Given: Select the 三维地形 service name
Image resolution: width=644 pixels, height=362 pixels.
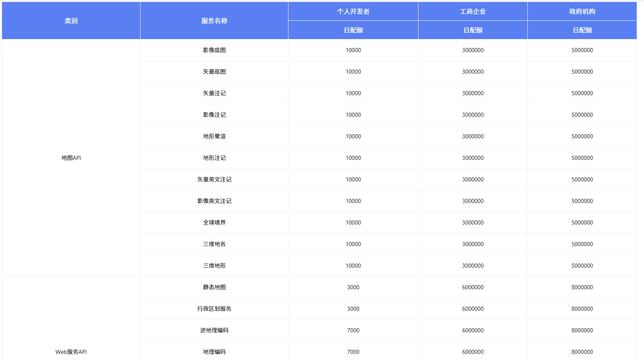Looking at the screenshot, I should point(214,266).
